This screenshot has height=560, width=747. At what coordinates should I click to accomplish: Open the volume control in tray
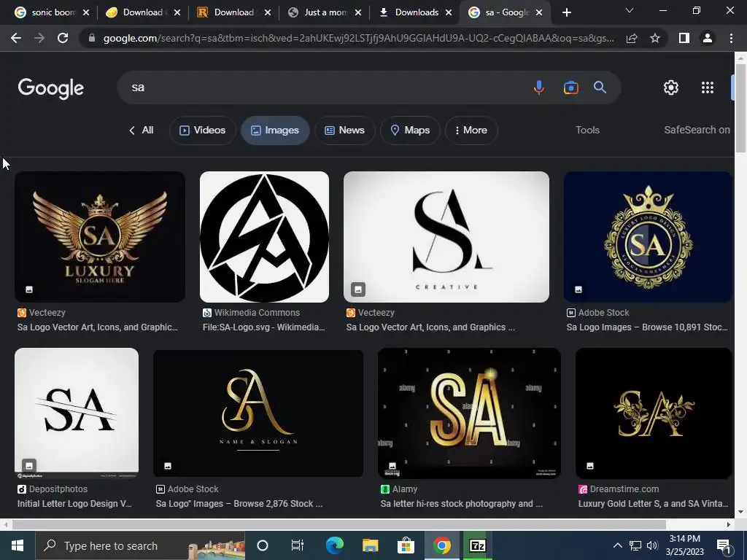pyautogui.click(x=652, y=545)
